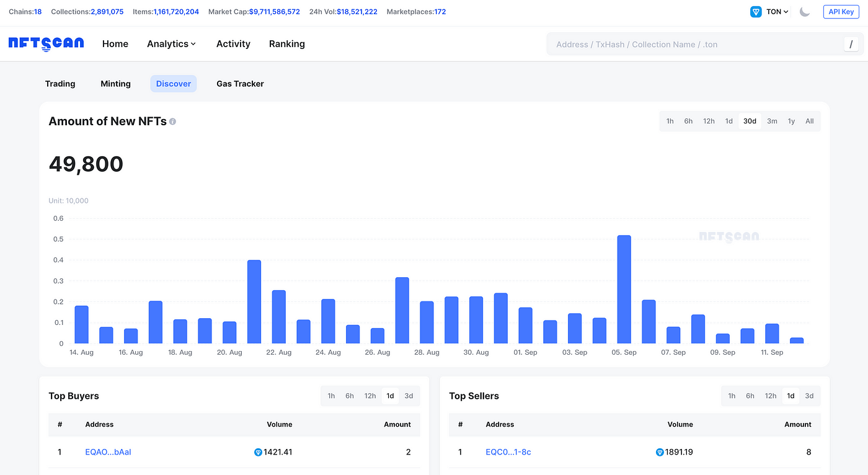Switch chart range to 3m
The width and height of the screenshot is (868, 475).
[772, 121]
